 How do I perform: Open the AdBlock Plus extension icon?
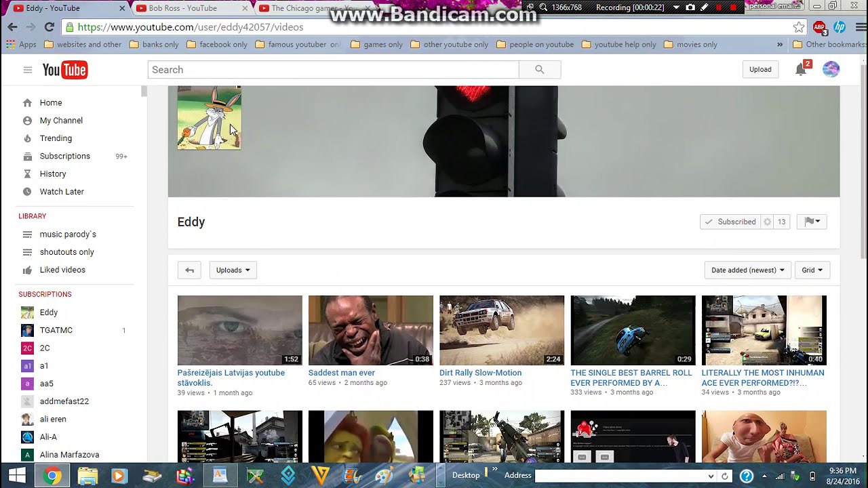pyautogui.click(x=819, y=27)
